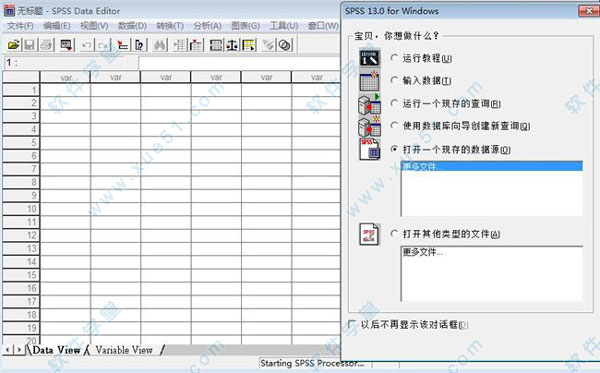
Task: Open the 数据(D) menu
Action: click(132, 26)
